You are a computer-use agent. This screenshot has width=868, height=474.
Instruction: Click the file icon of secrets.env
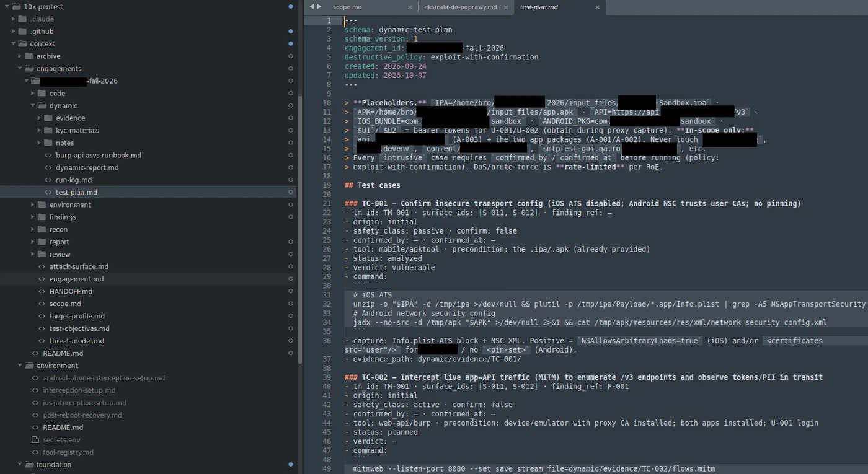click(x=35, y=440)
